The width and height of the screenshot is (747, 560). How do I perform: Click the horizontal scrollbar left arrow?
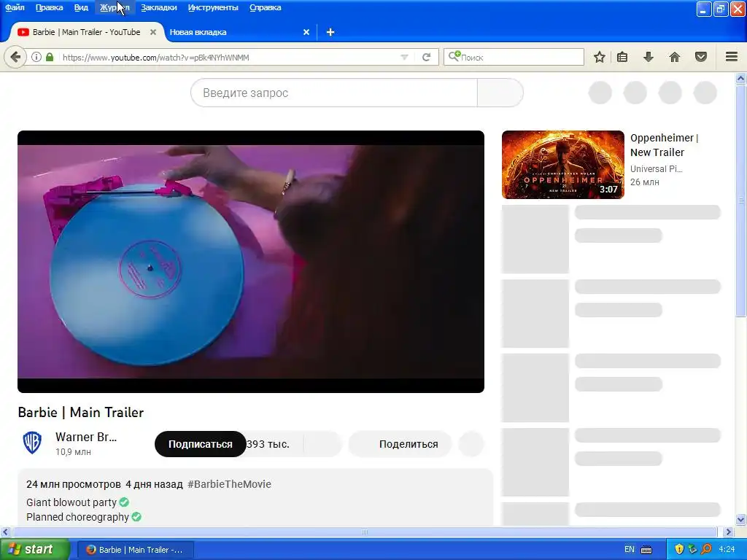pos(5,532)
